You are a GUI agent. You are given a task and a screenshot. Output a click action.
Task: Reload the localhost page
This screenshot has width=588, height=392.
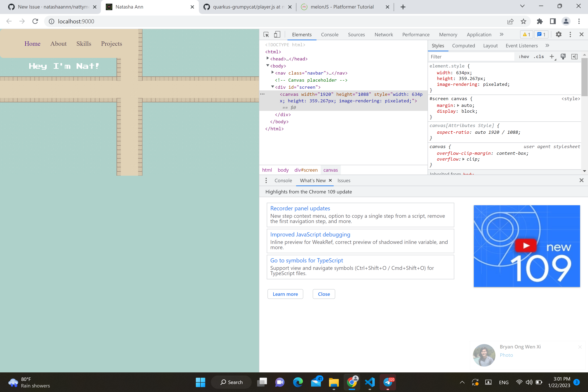pyautogui.click(x=35, y=21)
